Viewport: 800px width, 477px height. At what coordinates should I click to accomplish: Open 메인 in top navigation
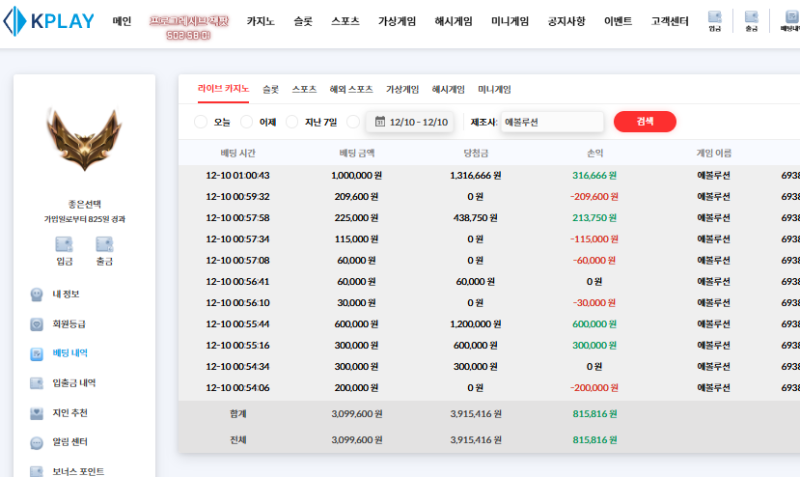point(122,21)
